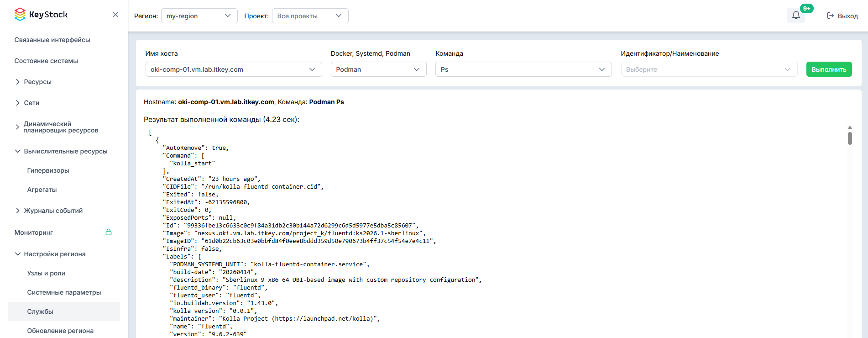868x338 pixels.
Task: Open the Podman type dropdown
Action: coord(378,69)
